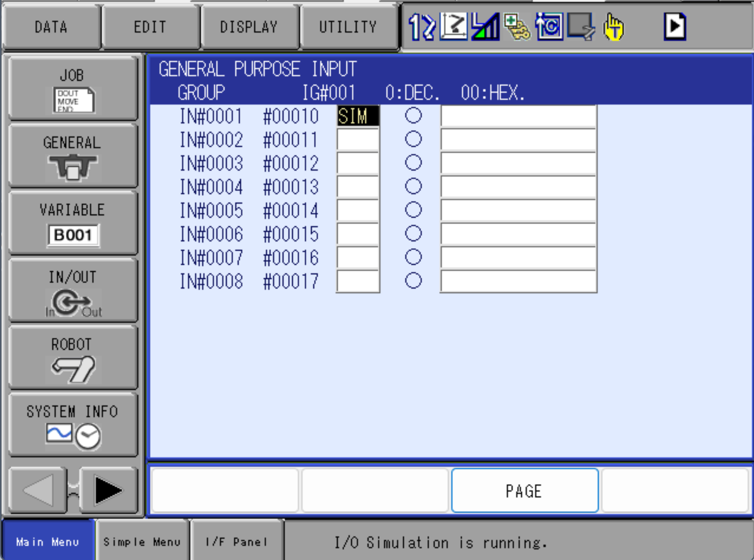The image size is (754, 560).
Task: Click the PAGE button
Action: 525,491
